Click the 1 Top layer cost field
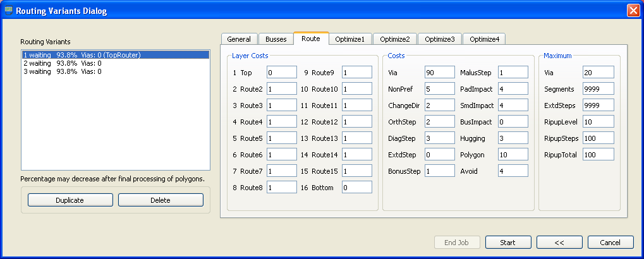The image size is (644, 259). (x=282, y=73)
